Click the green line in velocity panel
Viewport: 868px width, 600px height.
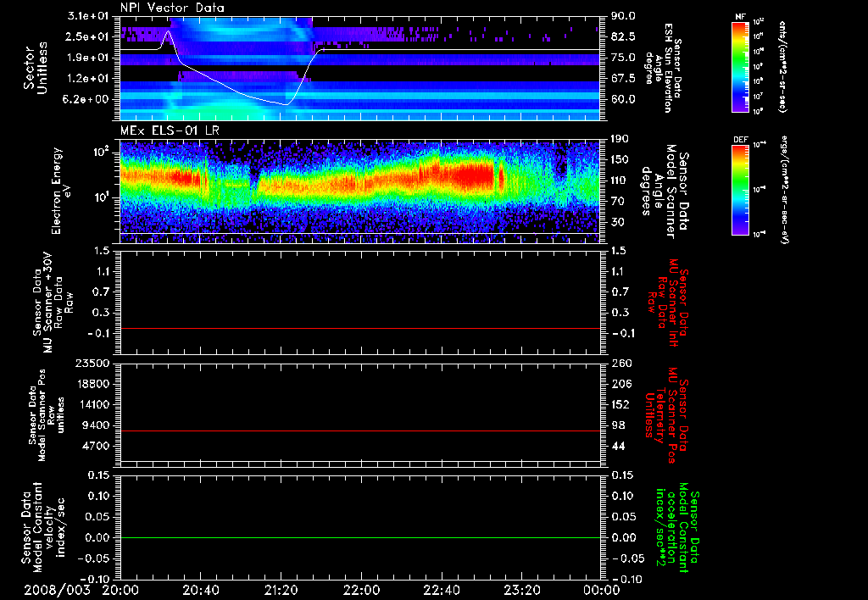[x=359, y=537]
